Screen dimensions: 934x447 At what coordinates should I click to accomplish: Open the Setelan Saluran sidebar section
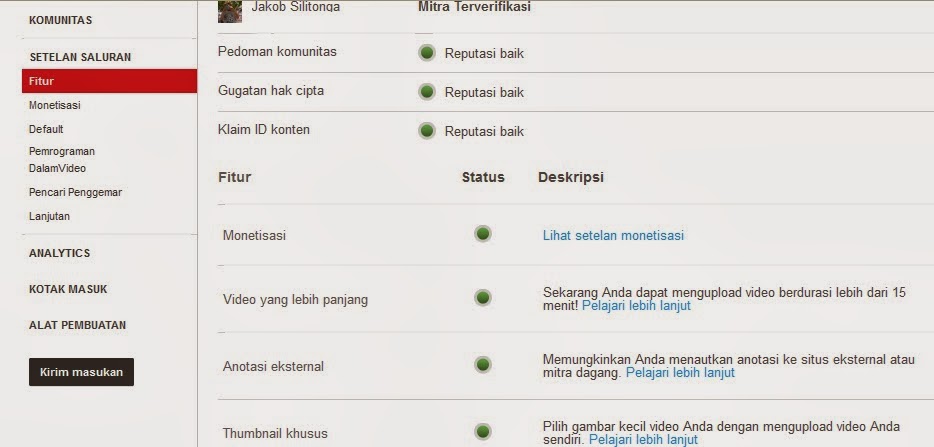[x=80, y=57]
